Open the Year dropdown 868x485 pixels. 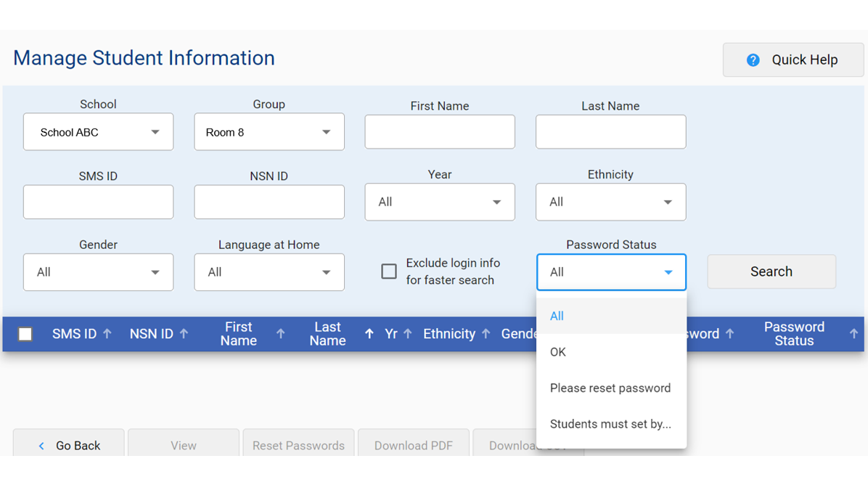pyautogui.click(x=439, y=202)
